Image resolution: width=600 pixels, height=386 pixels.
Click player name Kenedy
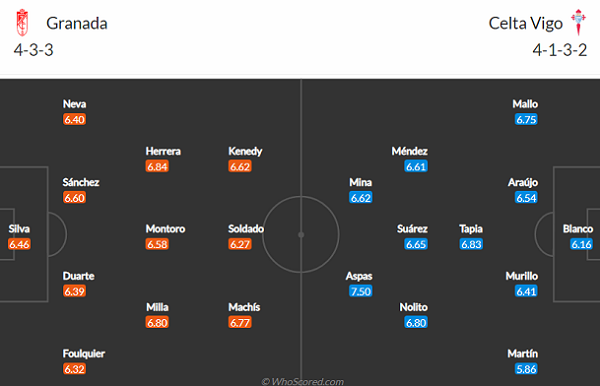tap(245, 151)
